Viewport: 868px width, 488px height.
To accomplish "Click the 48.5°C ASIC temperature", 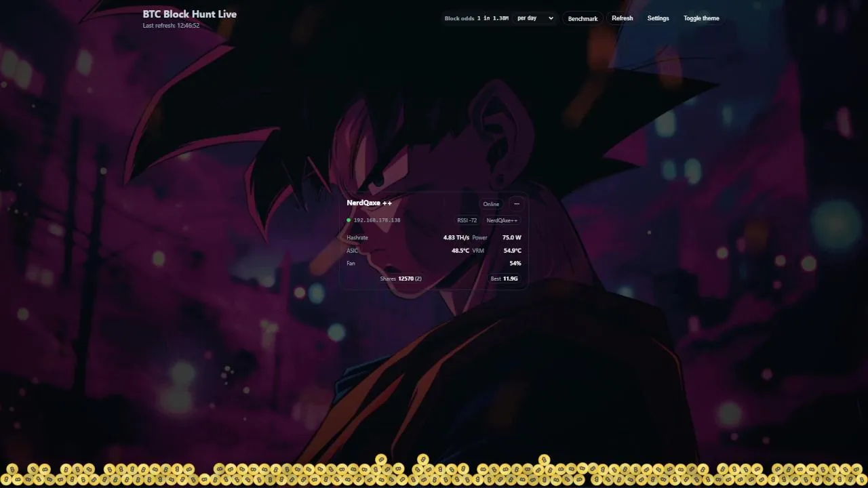I will [460, 251].
